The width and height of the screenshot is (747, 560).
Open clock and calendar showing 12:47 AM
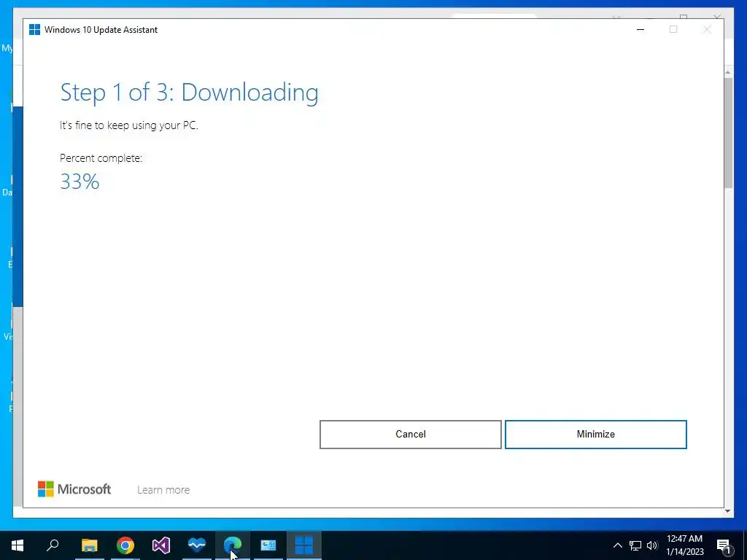[684, 545]
